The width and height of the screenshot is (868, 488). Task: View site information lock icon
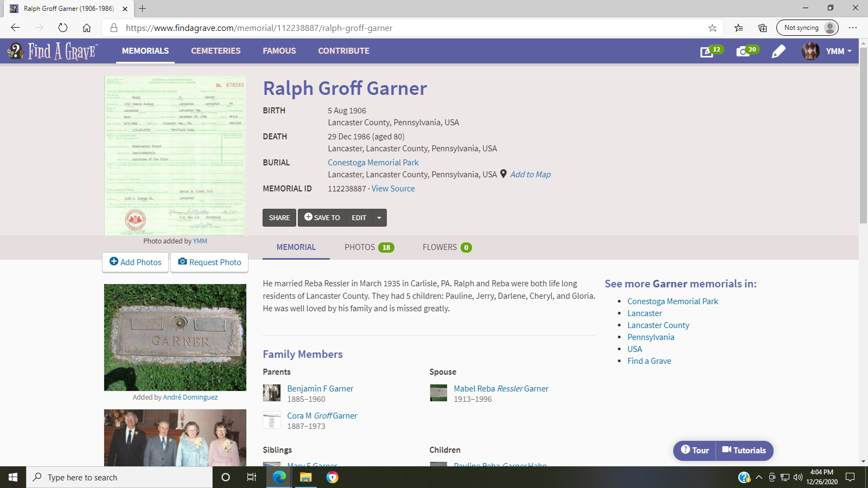pyautogui.click(x=114, y=28)
